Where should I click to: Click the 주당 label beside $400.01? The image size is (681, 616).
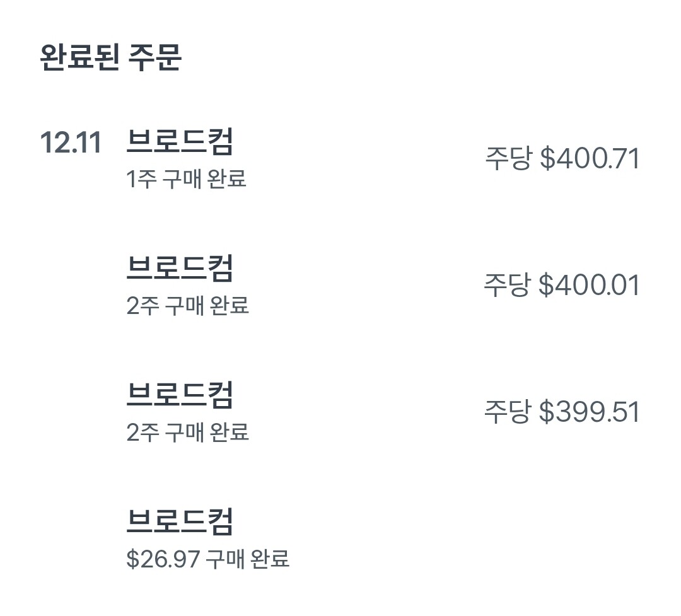506,286
